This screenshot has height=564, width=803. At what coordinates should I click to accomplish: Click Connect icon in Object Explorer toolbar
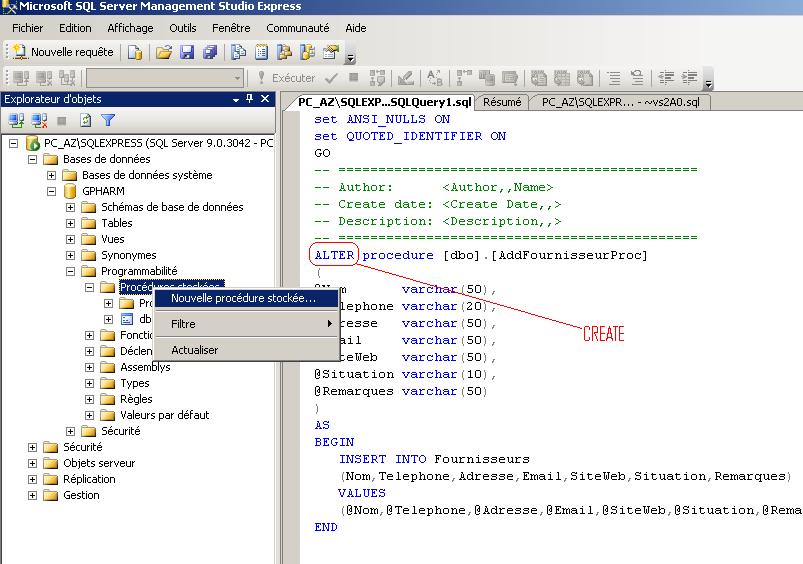point(16,120)
